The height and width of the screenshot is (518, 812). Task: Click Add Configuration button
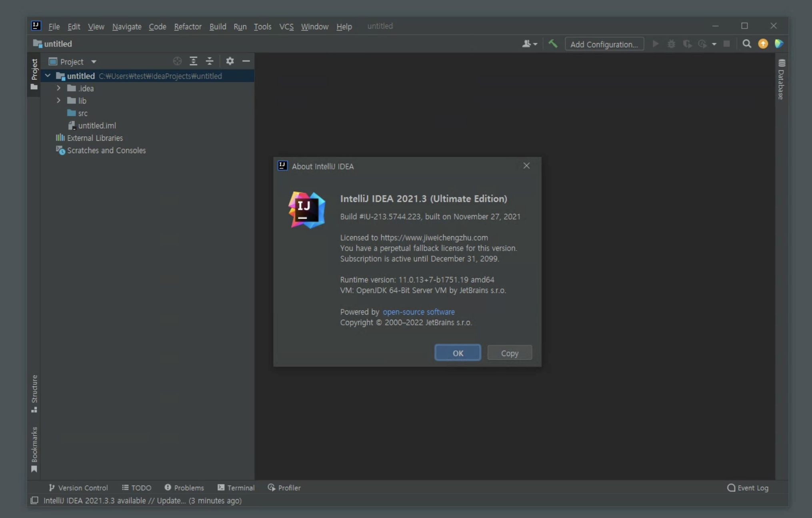(604, 44)
